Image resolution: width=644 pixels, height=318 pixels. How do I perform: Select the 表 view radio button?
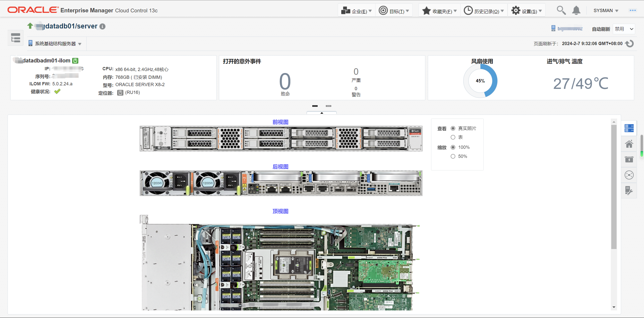[x=453, y=137]
